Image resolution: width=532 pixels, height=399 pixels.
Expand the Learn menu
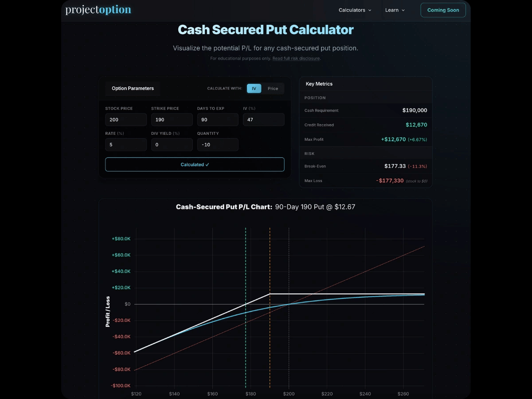tap(395, 10)
